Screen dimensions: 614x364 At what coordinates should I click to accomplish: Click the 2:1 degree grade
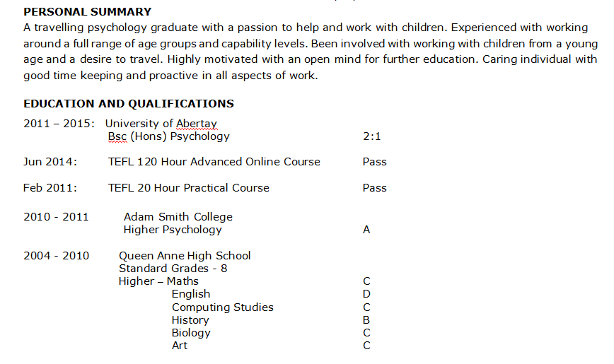pos(371,136)
